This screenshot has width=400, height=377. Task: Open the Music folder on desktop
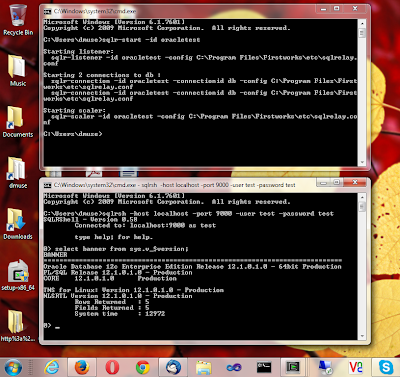(x=17, y=71)
